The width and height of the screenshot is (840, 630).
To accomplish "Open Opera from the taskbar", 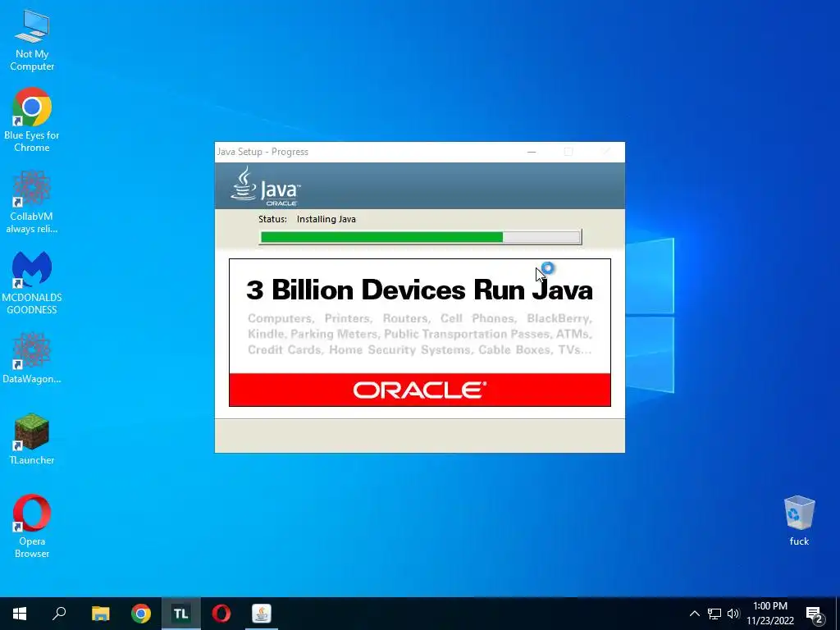I will (221, 614).
